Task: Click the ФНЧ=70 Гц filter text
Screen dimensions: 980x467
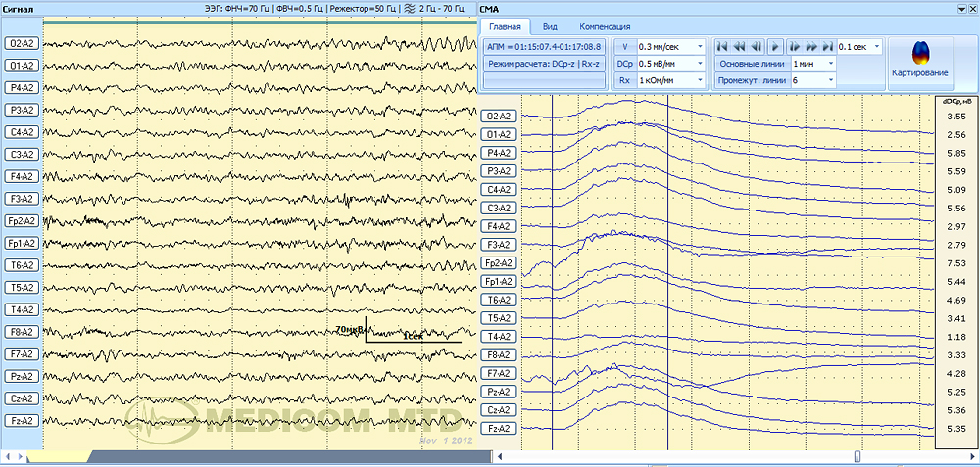Action: (248, 9)
